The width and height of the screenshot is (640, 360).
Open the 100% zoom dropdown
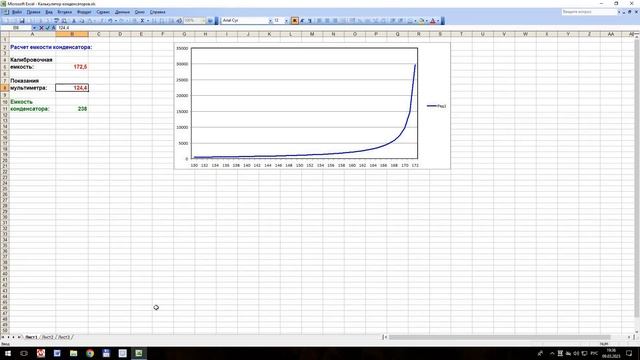(x=203, y=20)
